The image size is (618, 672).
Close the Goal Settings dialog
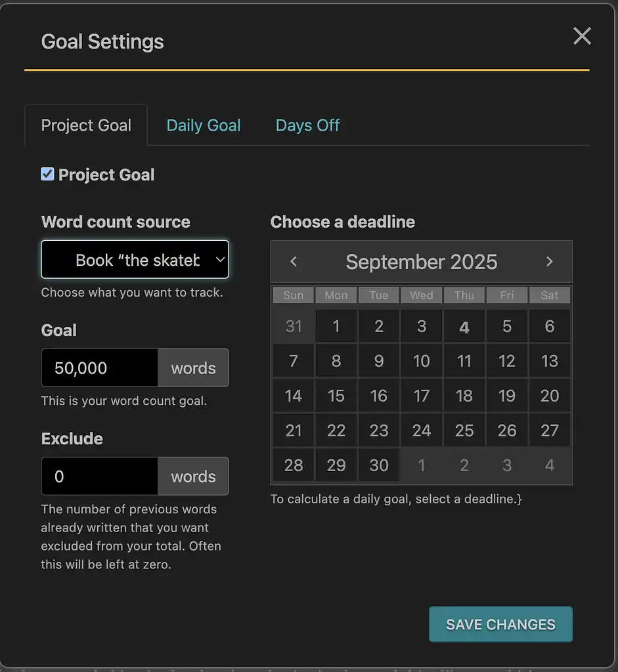coord(582,37)
